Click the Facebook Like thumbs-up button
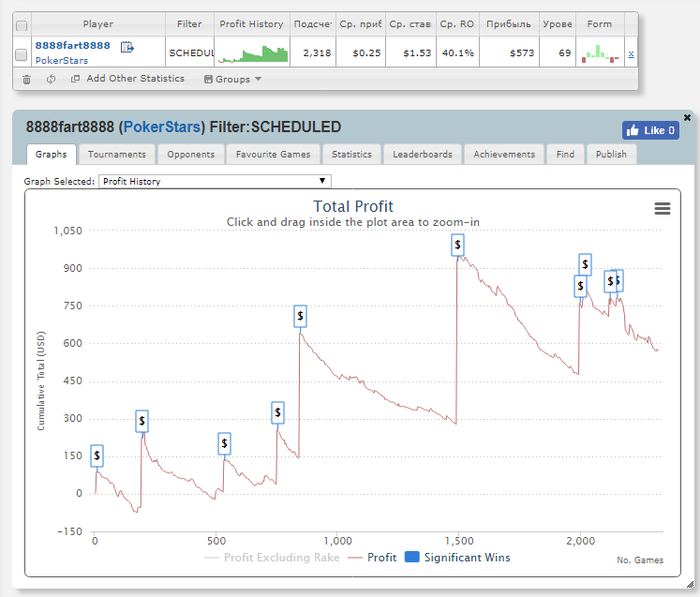Screen dimensions: 700x597 click(x=650, y=130)
